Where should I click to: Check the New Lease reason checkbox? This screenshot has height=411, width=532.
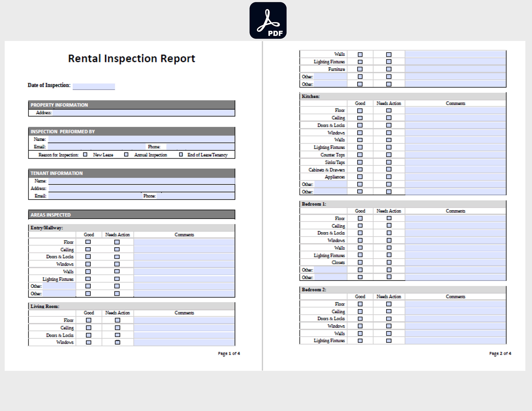[85, 154]
